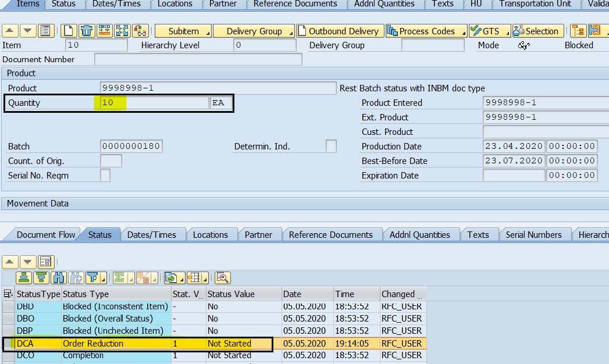The height and width of the screenshot is (364, 609).
Task: Click the up arrow in items toolbar
Action: (10, 31)
